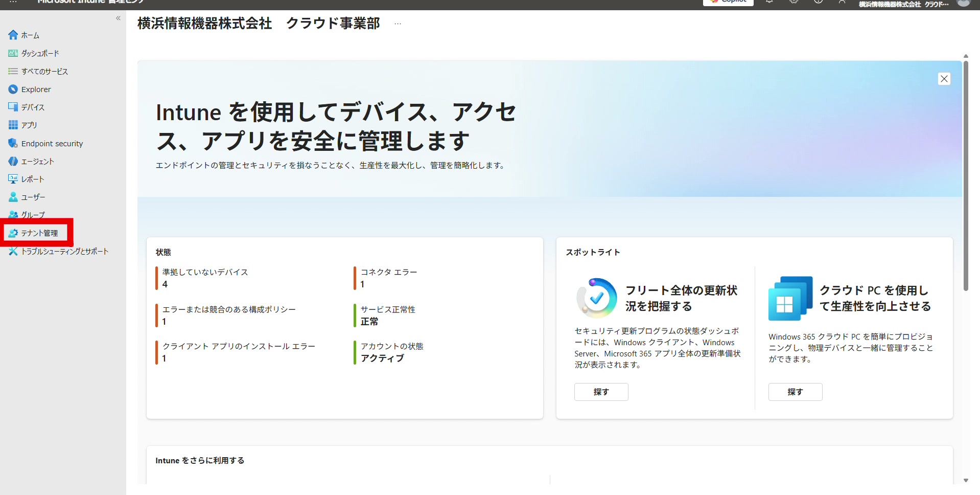The width and height of the screenshot is (980, 495).
Task: Click 探す under fleet update spotlight
Action: [601, 392]
